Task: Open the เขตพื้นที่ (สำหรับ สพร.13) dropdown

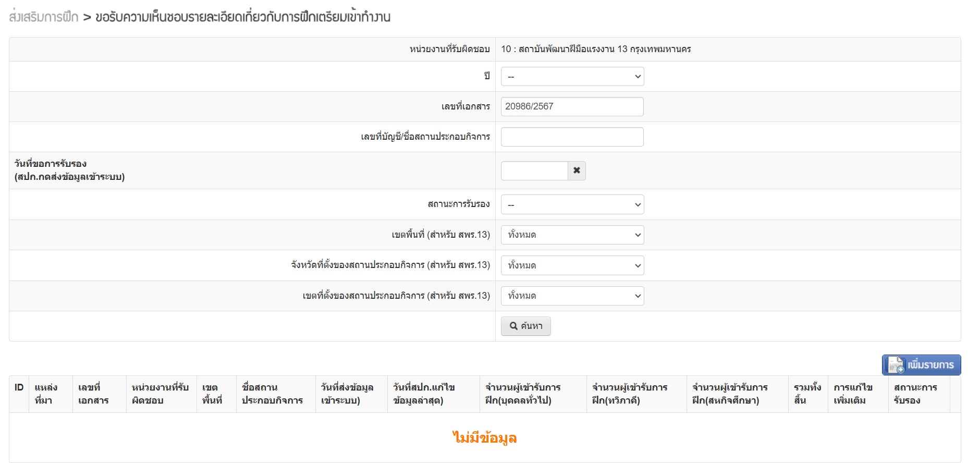Action: coord(572,235)
